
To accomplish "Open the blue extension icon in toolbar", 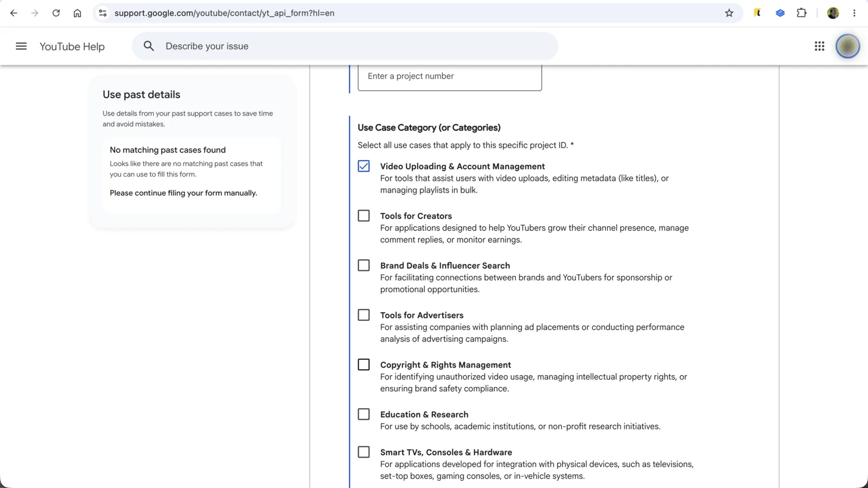I will pyautogui.click(x=780, y=13).
